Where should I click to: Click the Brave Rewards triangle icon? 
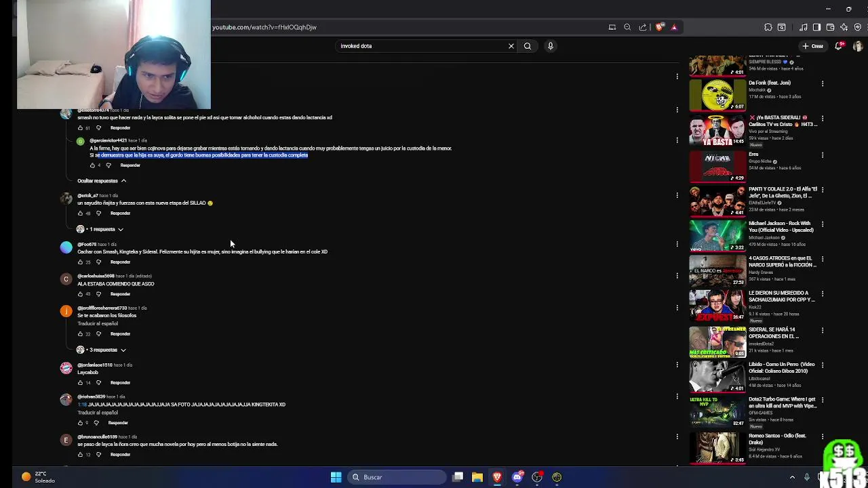(x=674, y=27)
